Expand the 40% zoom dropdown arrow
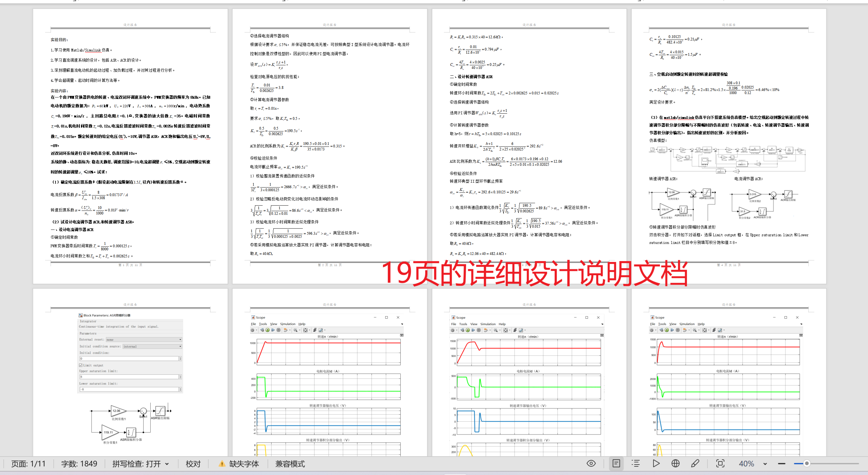868x475 pixels. [765, 464]
